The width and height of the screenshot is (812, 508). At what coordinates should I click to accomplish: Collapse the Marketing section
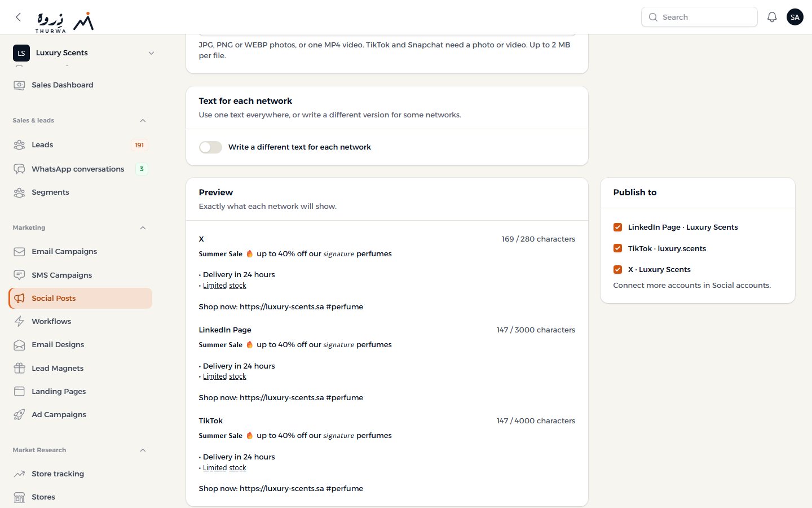143,227
